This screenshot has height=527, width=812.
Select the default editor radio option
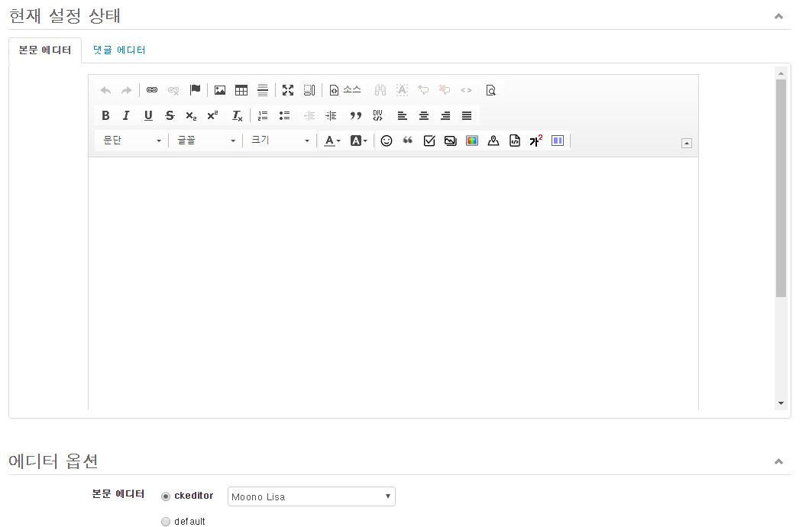click(x=166, y=522)
